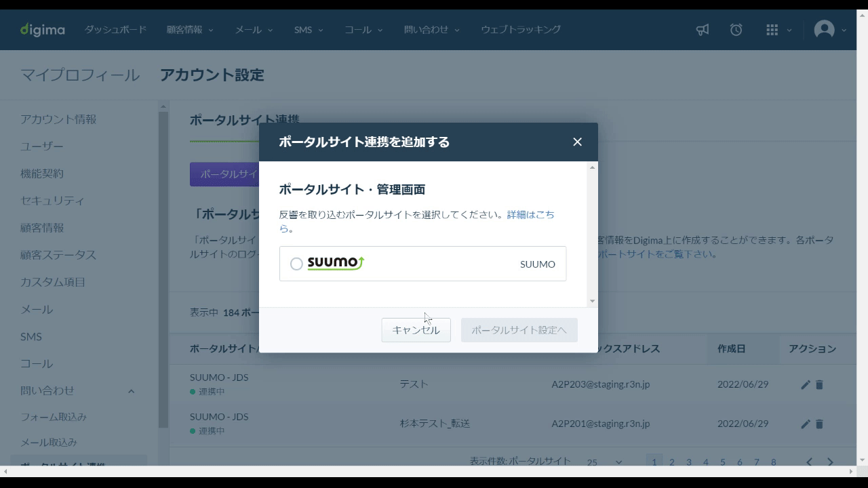Go to page 2
Image resolution: width=868 pixels, height=488 pixels.
[x=672, y=462]
